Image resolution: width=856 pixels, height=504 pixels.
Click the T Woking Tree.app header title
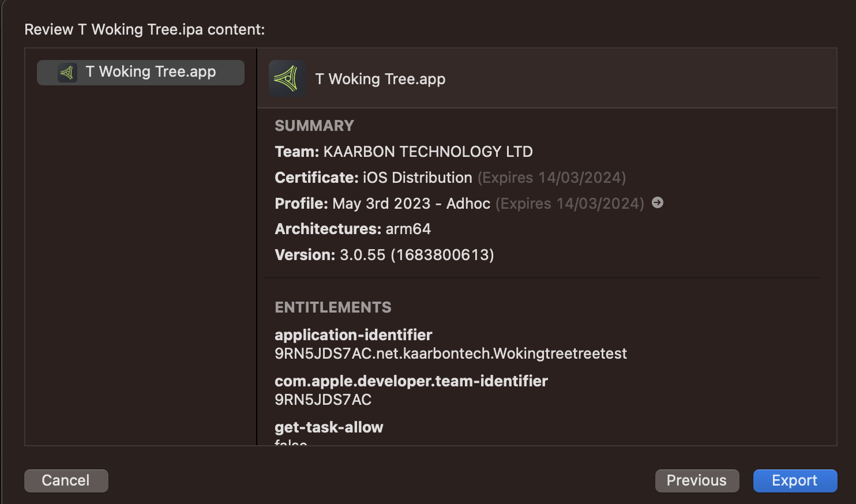pyautogui.click(x=380, y=79)
